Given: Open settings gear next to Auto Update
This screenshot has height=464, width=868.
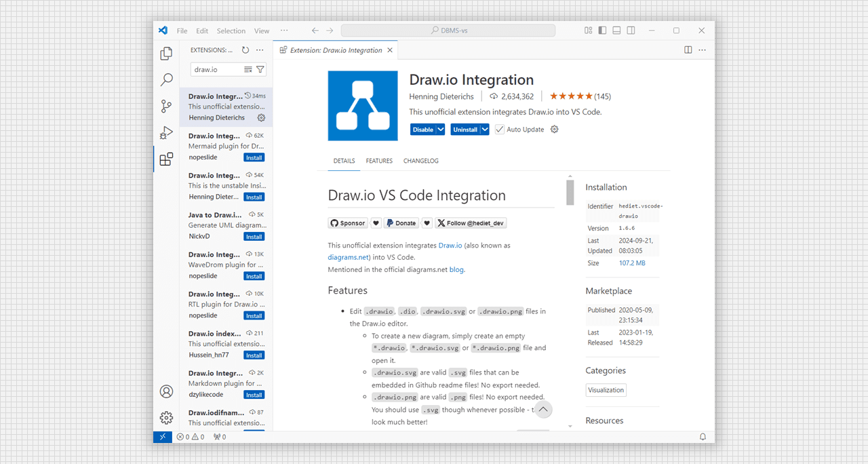Looking at the screenshot, I should (x=555, y=130).
